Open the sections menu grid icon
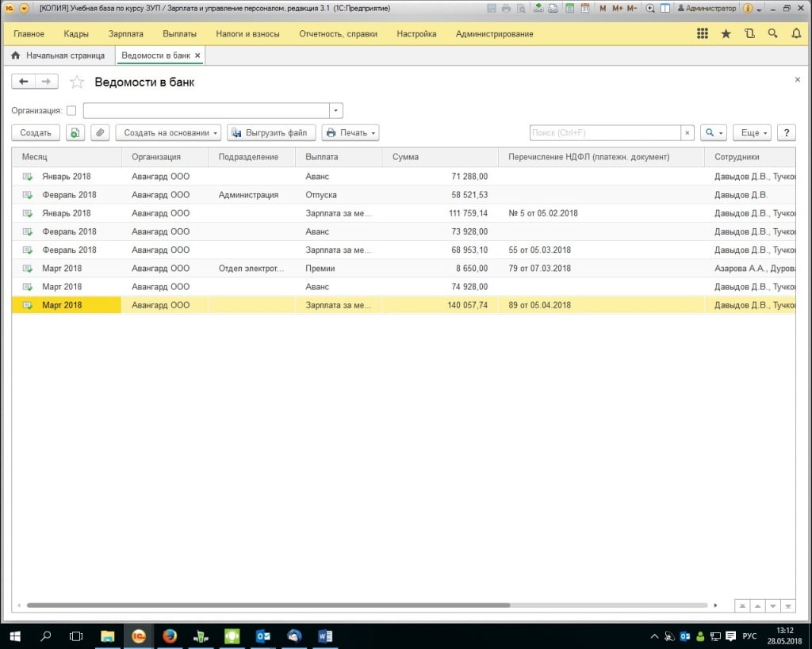This screenshot has height=649, width=812. click(702, 34)
